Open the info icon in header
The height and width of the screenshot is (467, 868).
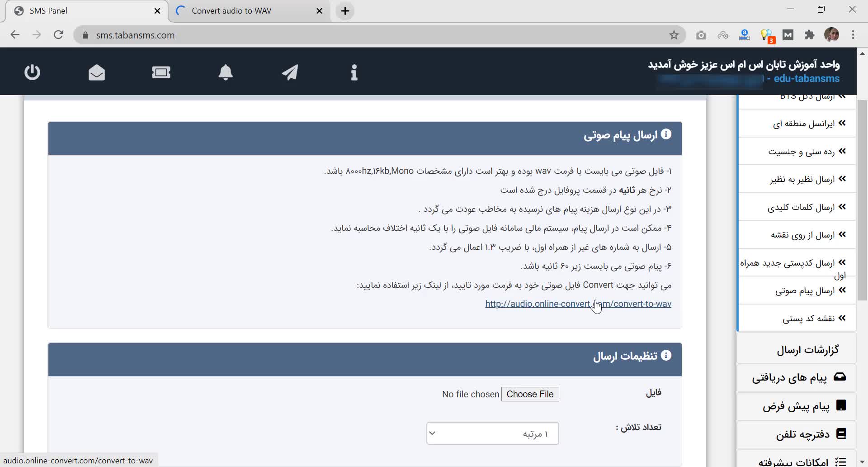pyautogui.click(x=354, y=72)
